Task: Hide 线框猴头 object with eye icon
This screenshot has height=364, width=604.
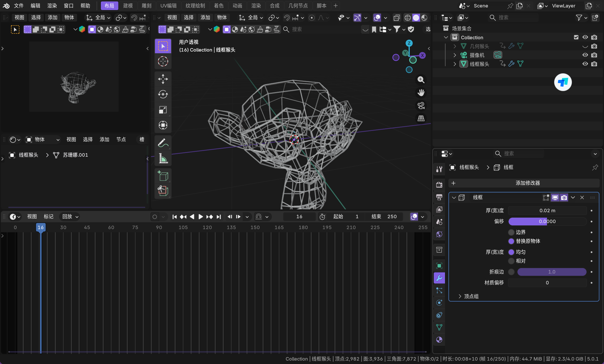Action: click(x=585, y=64)
